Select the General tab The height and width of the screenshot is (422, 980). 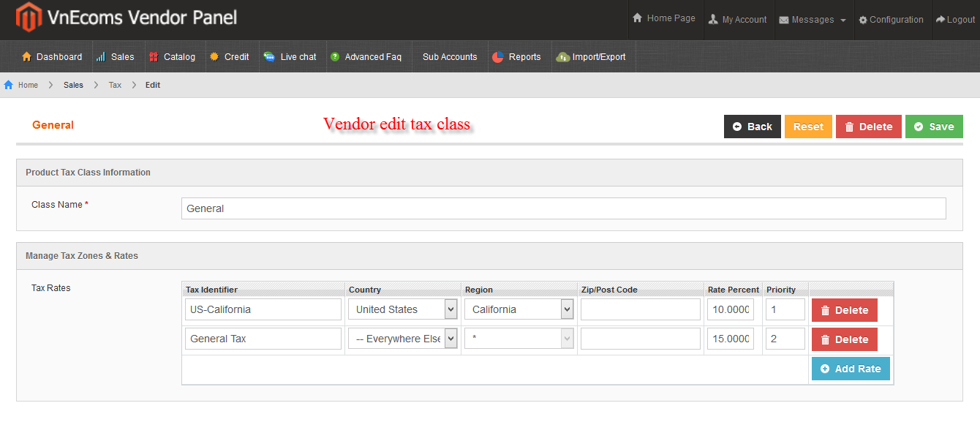tap(53, 125)
